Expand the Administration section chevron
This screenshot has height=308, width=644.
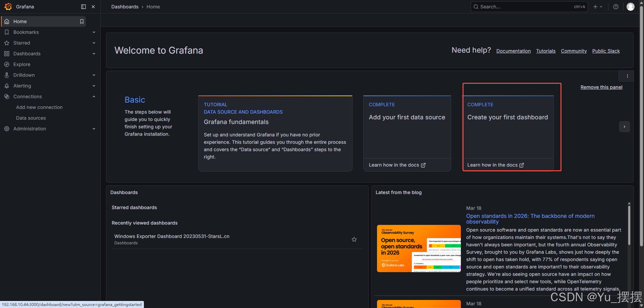coord(94,129)
